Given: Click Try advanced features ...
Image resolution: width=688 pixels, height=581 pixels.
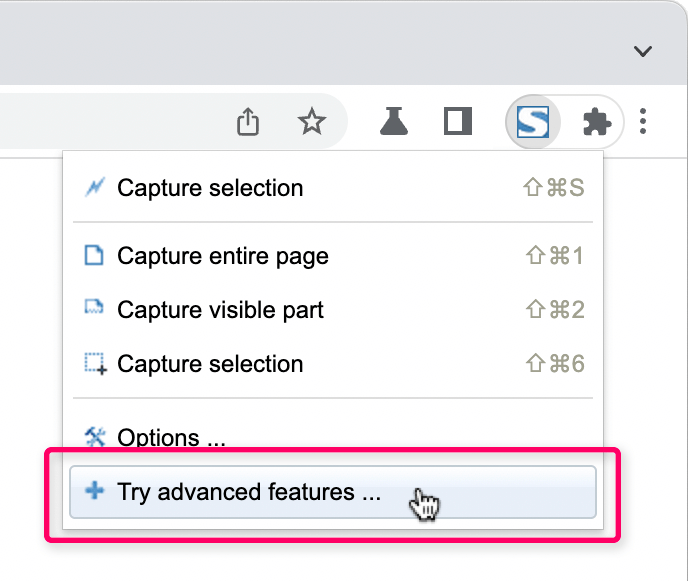Looking at the screenshot, I should [249, 492].
